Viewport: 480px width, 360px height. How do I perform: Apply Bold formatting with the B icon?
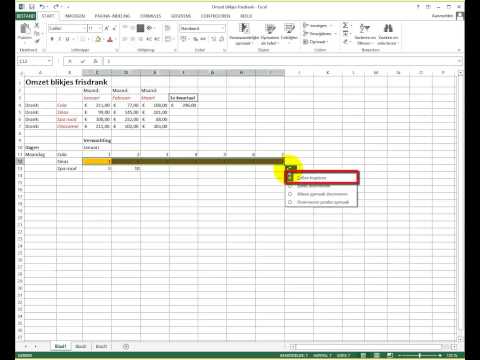click(x=52, y=39)
